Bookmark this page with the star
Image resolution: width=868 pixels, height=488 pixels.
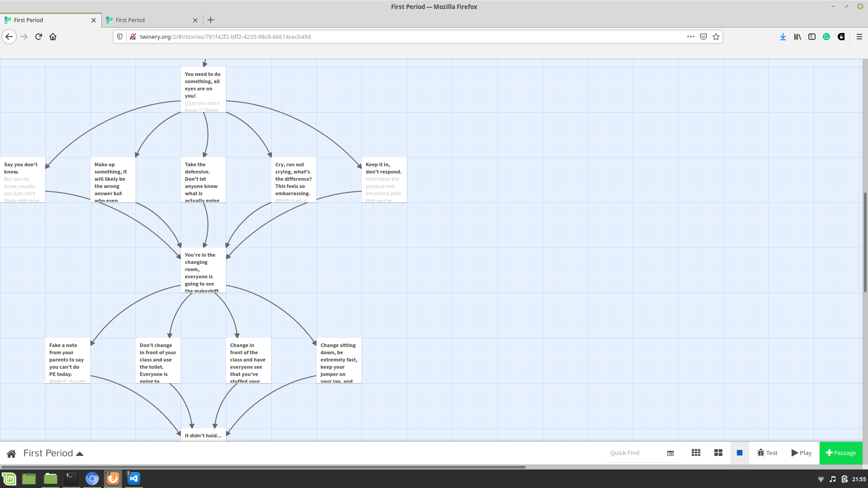(716, 37)
